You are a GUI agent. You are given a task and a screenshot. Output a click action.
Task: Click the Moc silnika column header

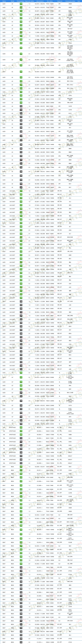point(49,1)
